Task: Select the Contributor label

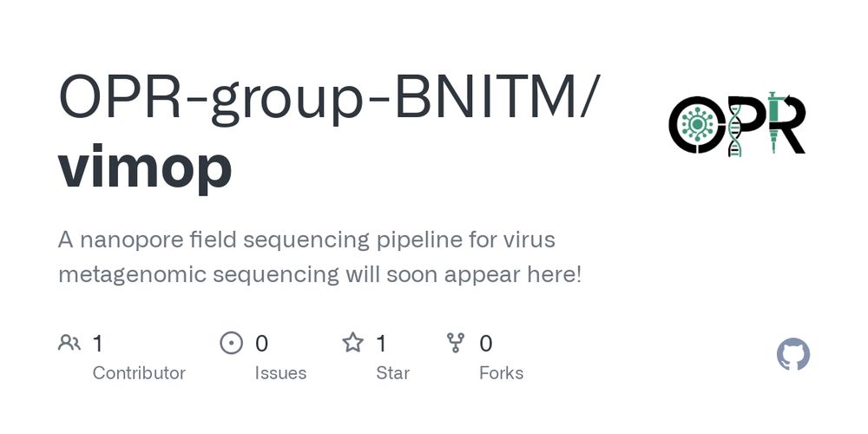Action: (139, 373)
